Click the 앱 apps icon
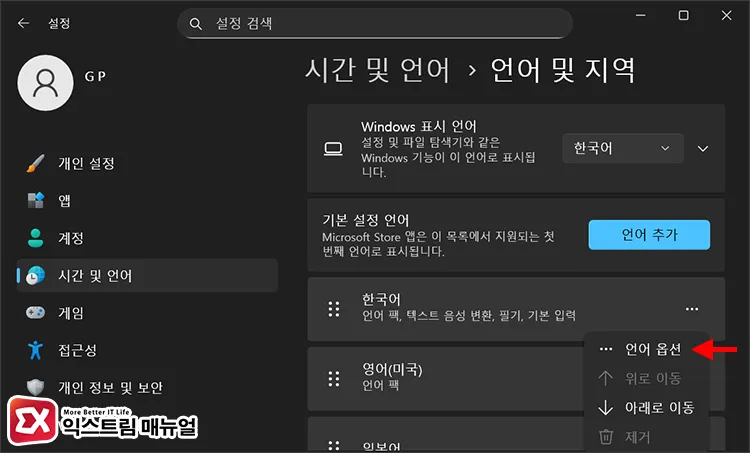Image resolution: width=750 pixels, height=453 pixels. pyautogui.click(x=35, y=200)
